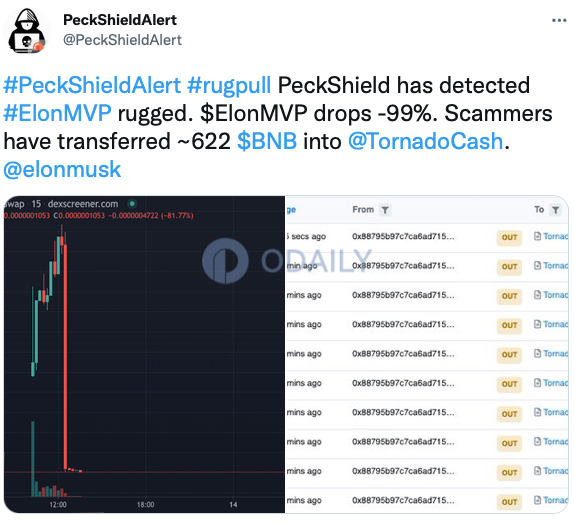The width and height of the screenshot is (575, 523).
Task: Open the @PeckShieldAlert handle
Action: [x=122, y=40]
